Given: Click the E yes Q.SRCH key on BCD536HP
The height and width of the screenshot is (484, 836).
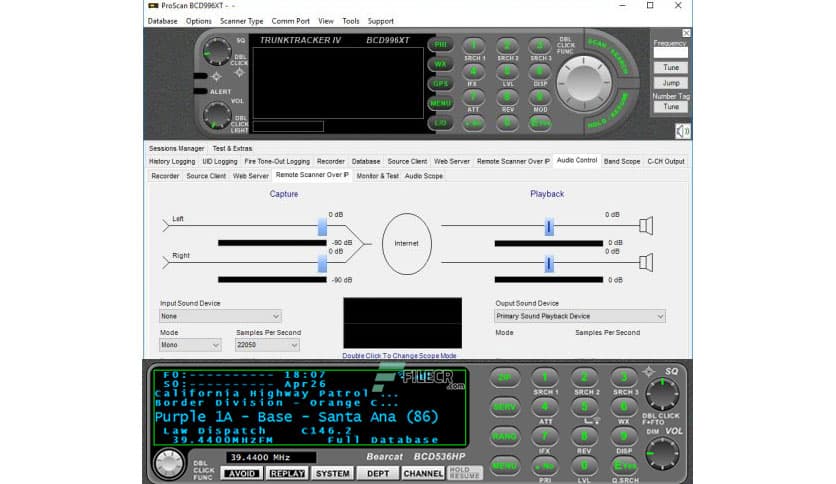Looking at the screenshot, I should 624,466.
